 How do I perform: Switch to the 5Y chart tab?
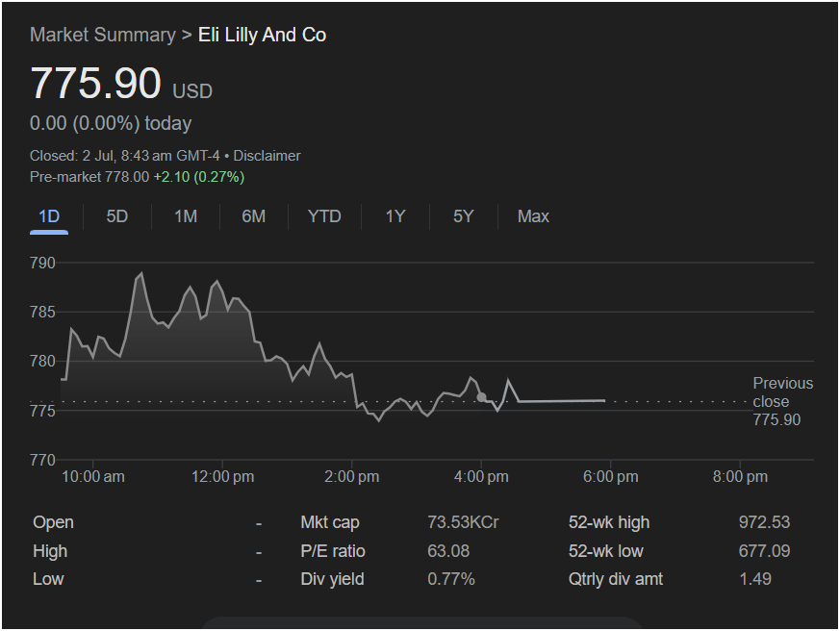coord(464,216)
